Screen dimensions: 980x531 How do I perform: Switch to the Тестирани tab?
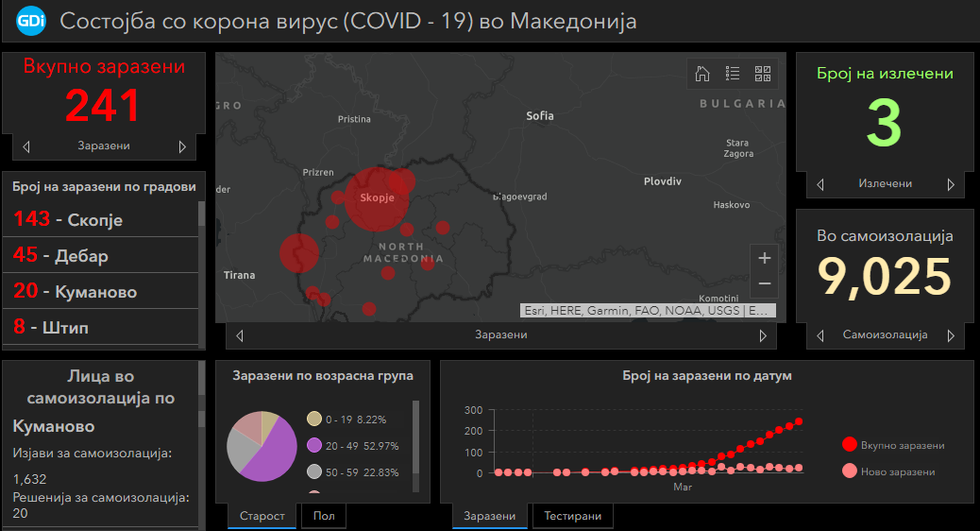click(x=573, y=516)
